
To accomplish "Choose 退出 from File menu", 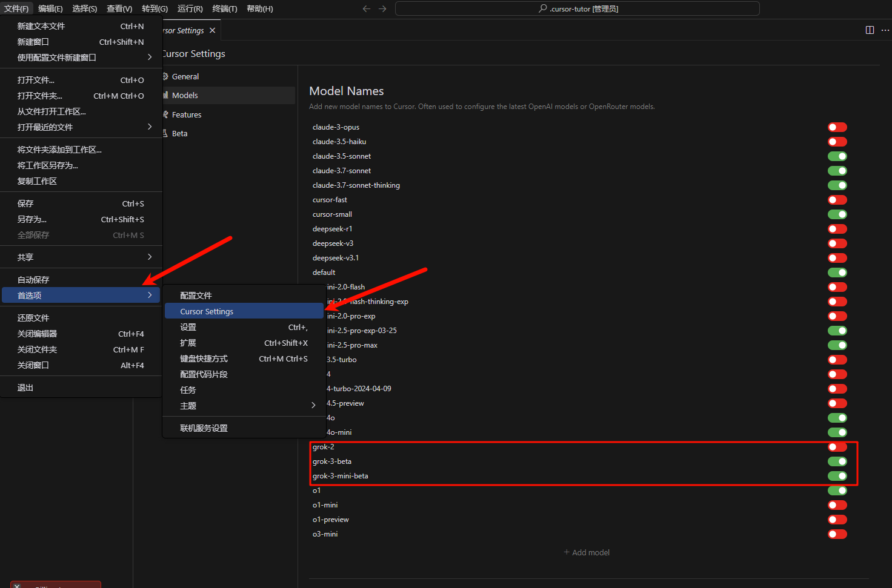I will click(81, 388).
